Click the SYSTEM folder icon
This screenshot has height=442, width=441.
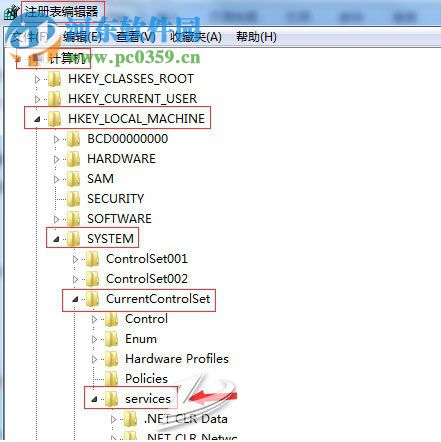pyautogui.click(x=73, y=239)
